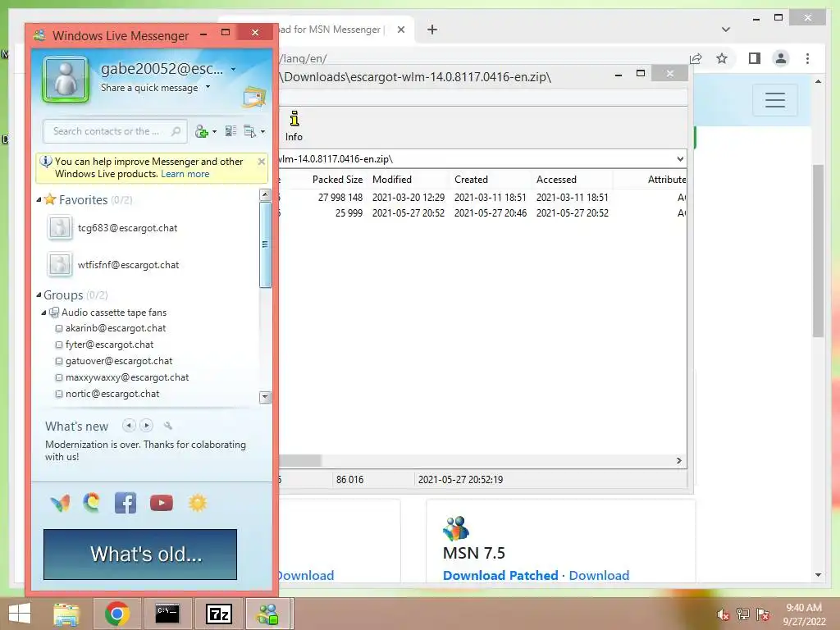The height and width of the screenshot is (630, 840).
Task: Collapse Audio cassette tape fans group
Action: 44,313
